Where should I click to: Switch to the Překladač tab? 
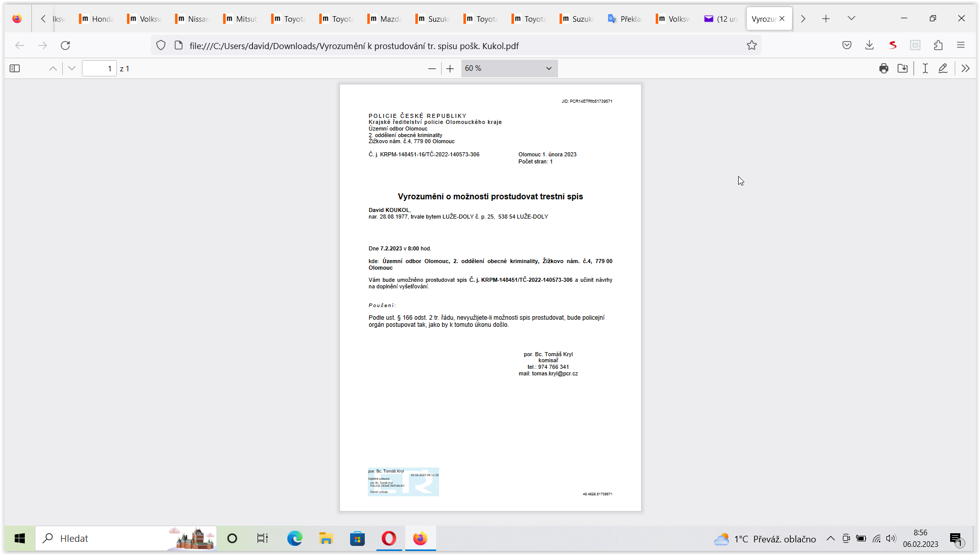[x=625, y=19]
